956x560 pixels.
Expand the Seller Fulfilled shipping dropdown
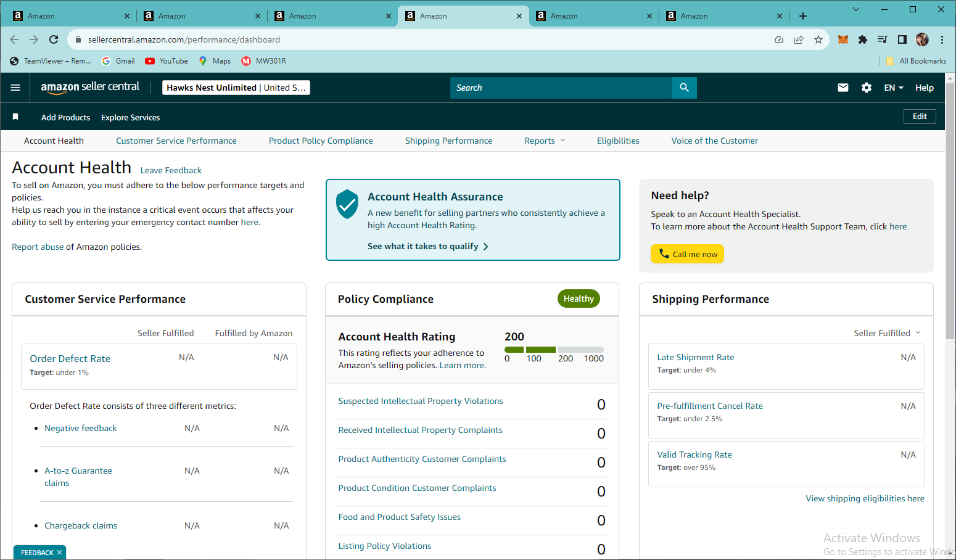(x=887, y=333)
